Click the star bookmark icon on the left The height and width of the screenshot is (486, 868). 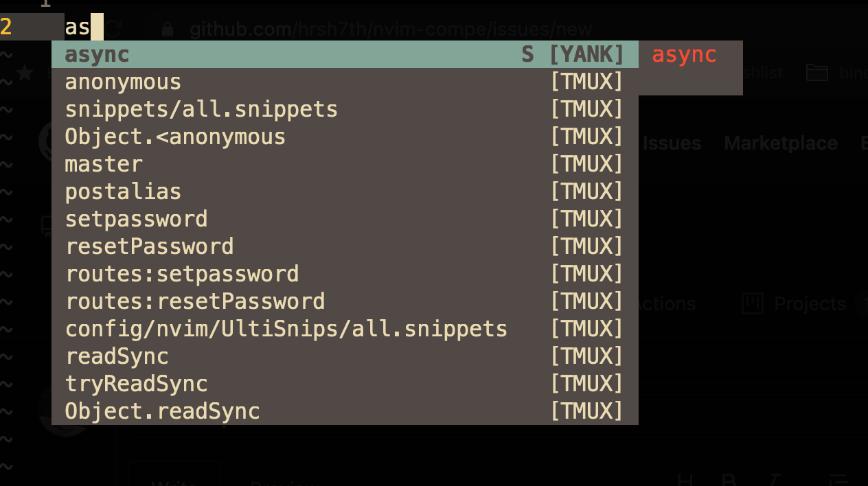[24, 73]
